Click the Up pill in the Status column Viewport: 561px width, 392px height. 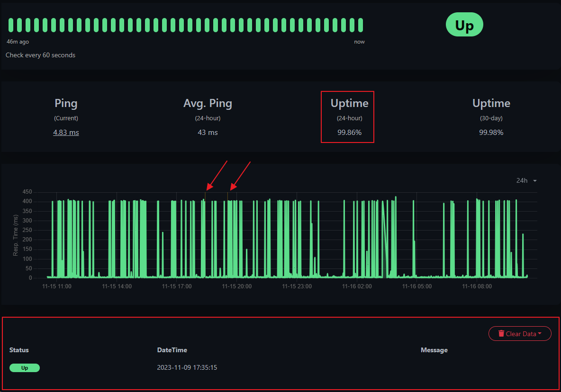click(24, 368)
